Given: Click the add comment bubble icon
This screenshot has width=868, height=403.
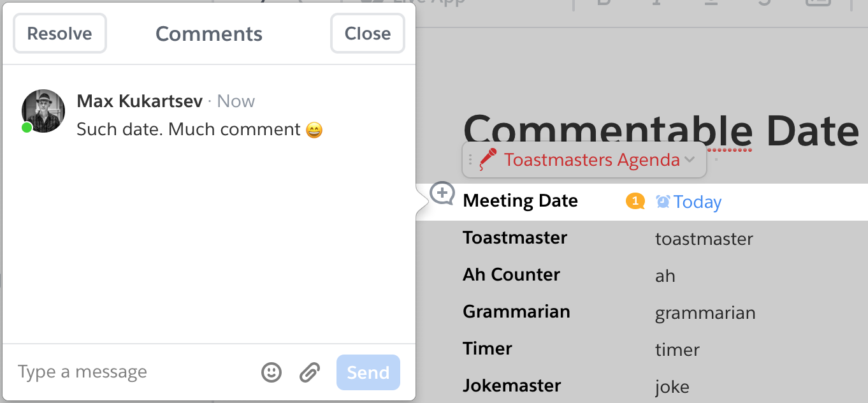Looking at the screenshot, I should (442, 193).
